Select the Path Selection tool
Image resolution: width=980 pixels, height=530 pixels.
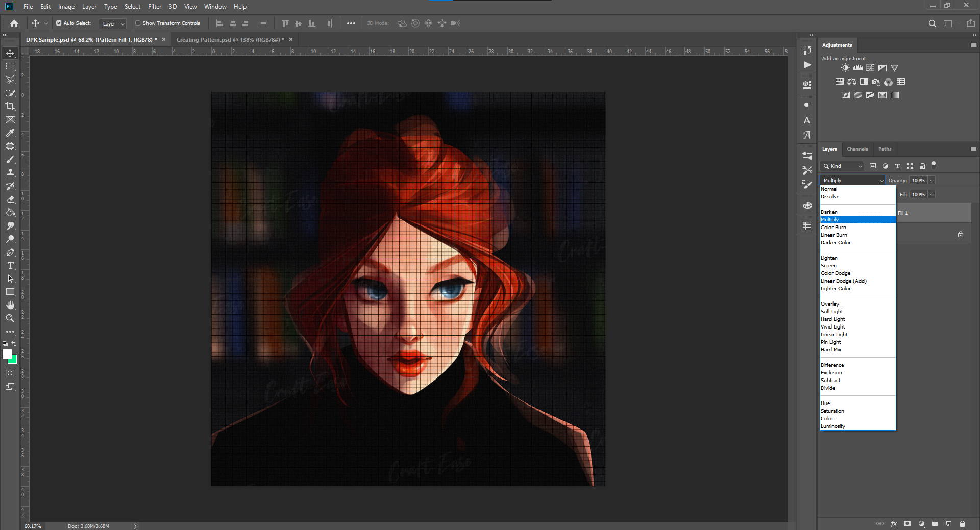click(x=10, y=279)
